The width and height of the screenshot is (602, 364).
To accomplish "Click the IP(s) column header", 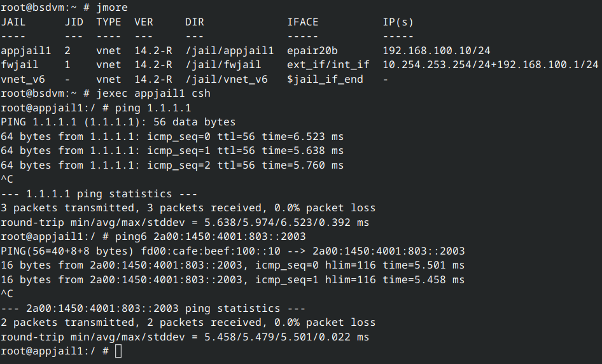I will point(398,22).
